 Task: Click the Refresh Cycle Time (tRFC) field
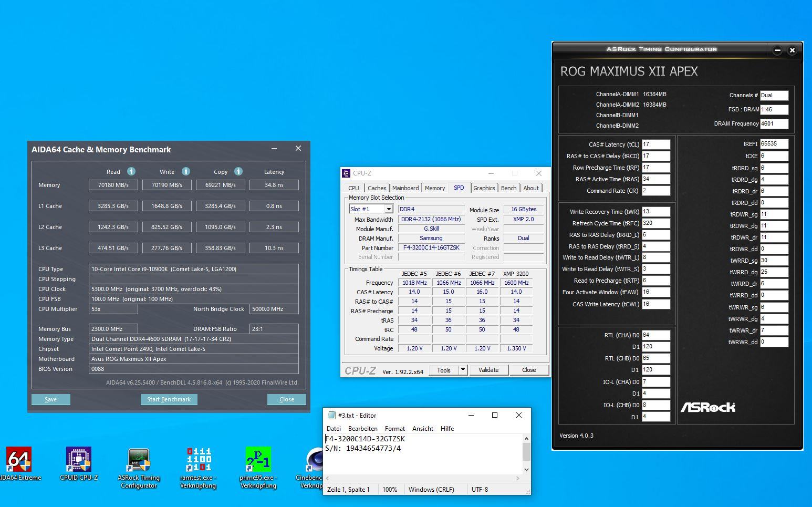click(x=656, y=223)
